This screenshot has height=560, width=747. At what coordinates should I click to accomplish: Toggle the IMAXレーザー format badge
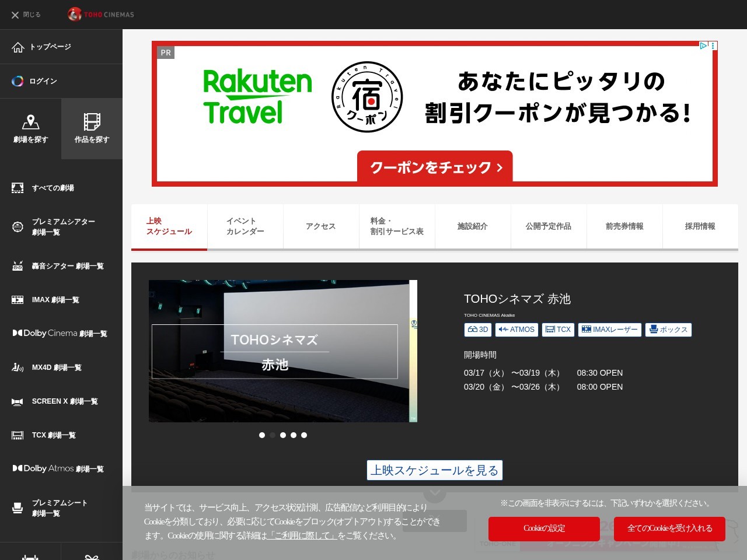coord(609,330)
